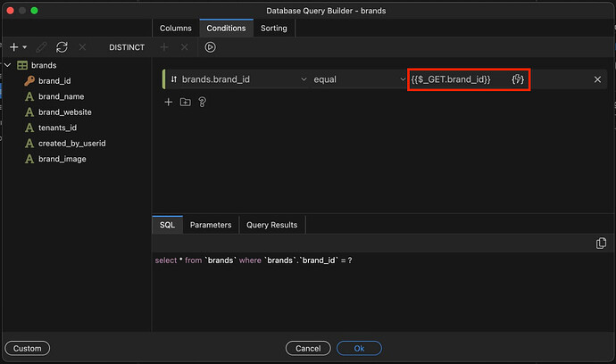
Task: Click the Custom button
Action: [x=28, y=348]
